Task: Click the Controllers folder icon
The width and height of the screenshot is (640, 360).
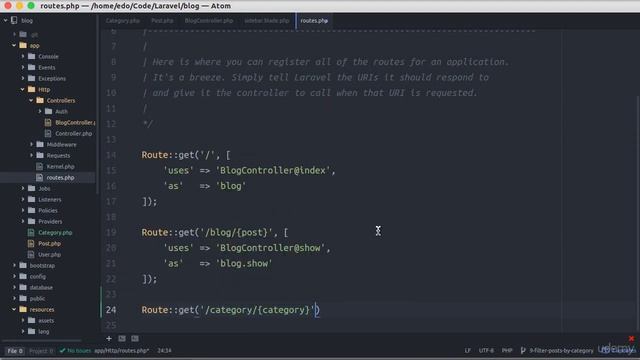Action: tap(40, 100)
